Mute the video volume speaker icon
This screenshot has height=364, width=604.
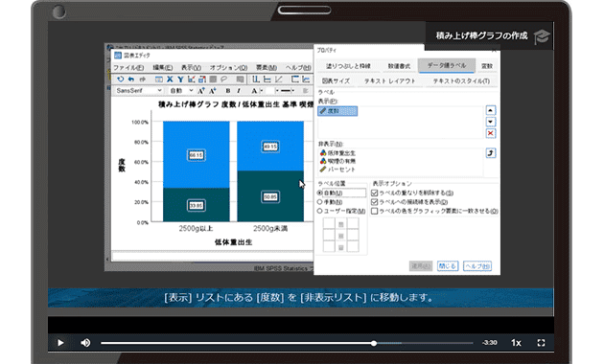click(x=85, y=343)
